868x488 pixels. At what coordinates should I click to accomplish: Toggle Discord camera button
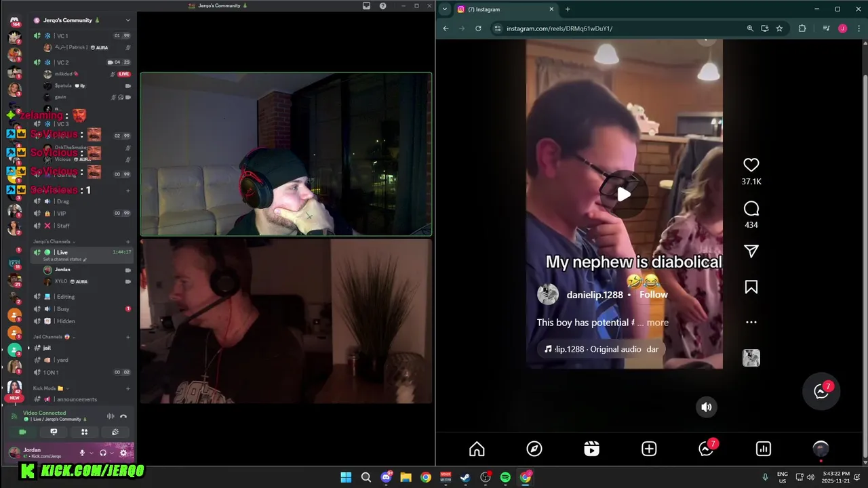coord(22,432)
